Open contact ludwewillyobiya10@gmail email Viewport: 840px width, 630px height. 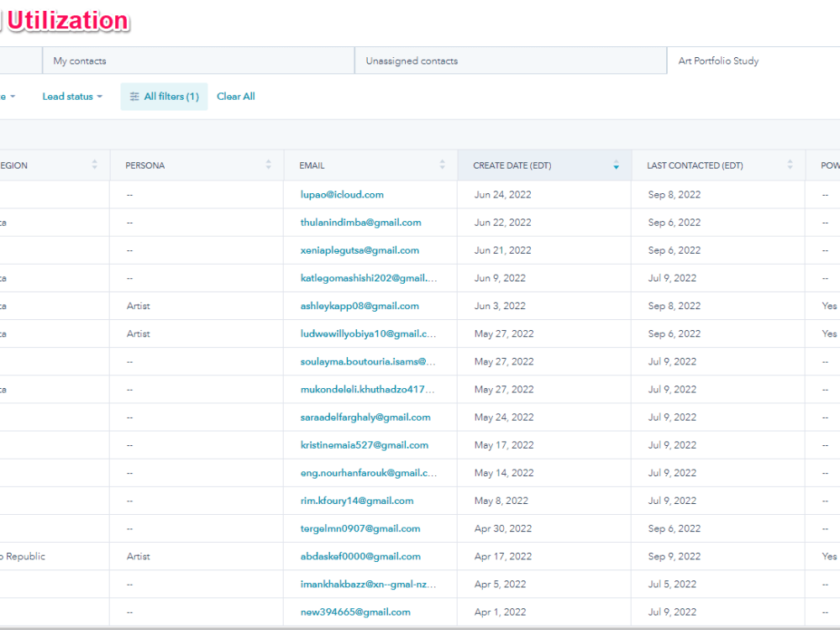[x=368, y=333]
